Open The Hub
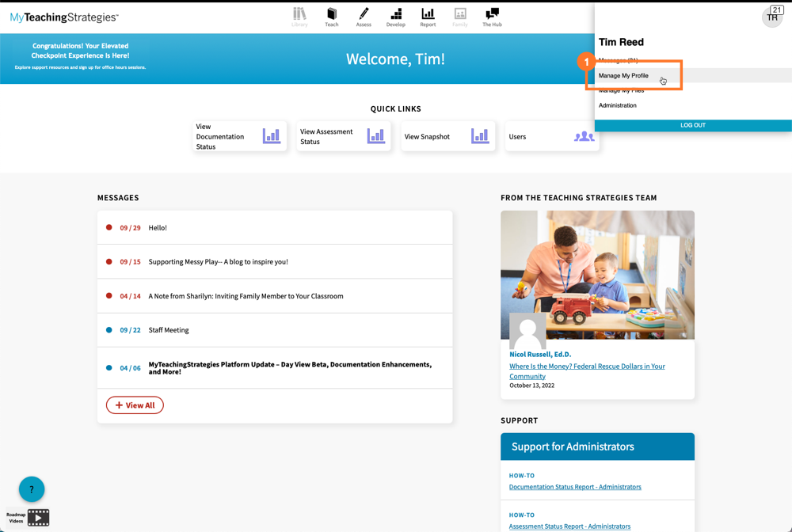 pos(491,16)
